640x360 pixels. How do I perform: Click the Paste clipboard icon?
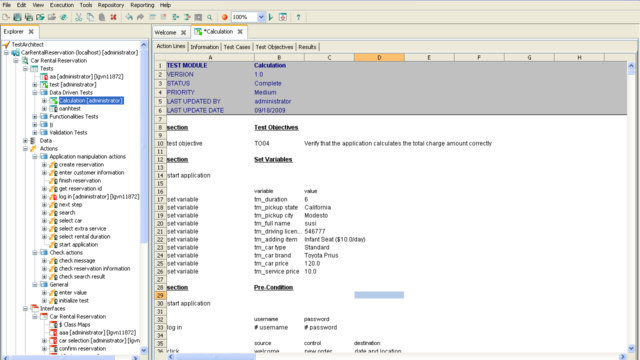click(x=102, y=17)
